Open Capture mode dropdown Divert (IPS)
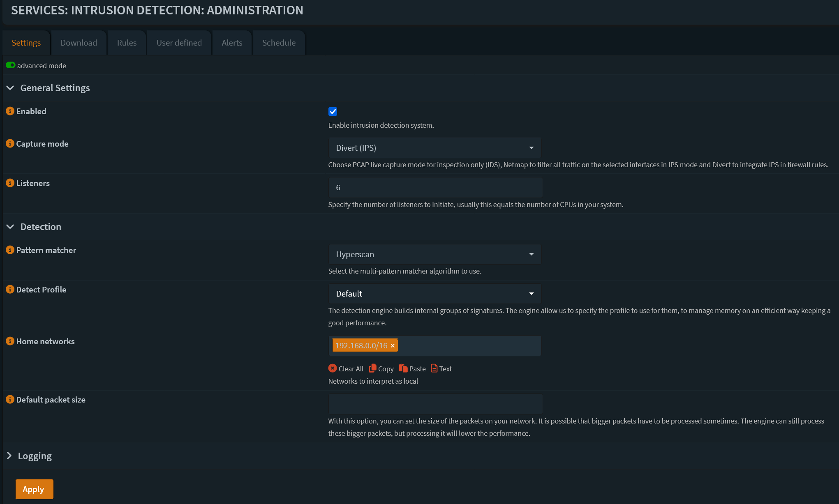 (435, 148)
